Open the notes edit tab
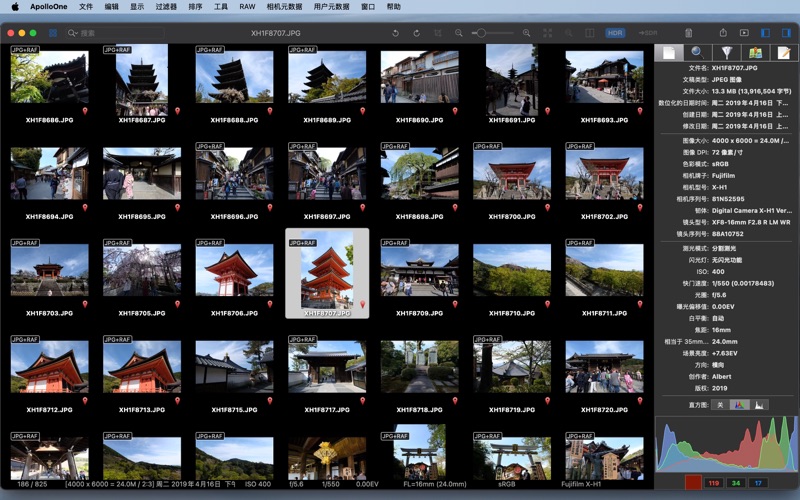The width and height of the screenshot is (800, 500). [x=784, y=53]
